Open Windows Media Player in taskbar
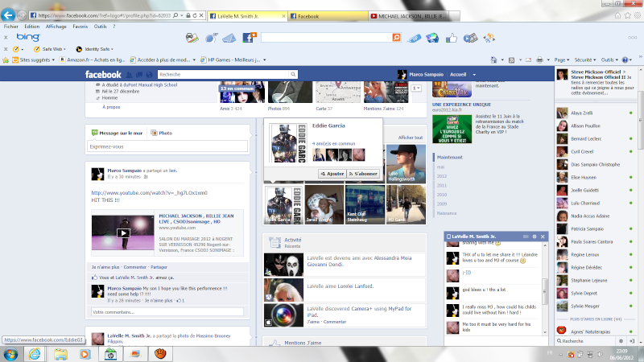Image resolution: width=644 pixels, height=362 pixels. [x=85, y=354]
